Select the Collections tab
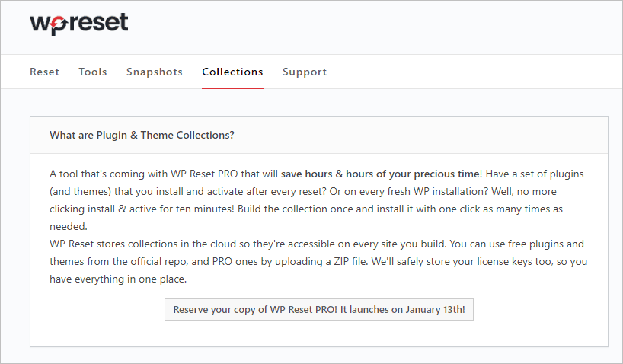The height and width of the screenshot is (364, 623). coord(232,72)
